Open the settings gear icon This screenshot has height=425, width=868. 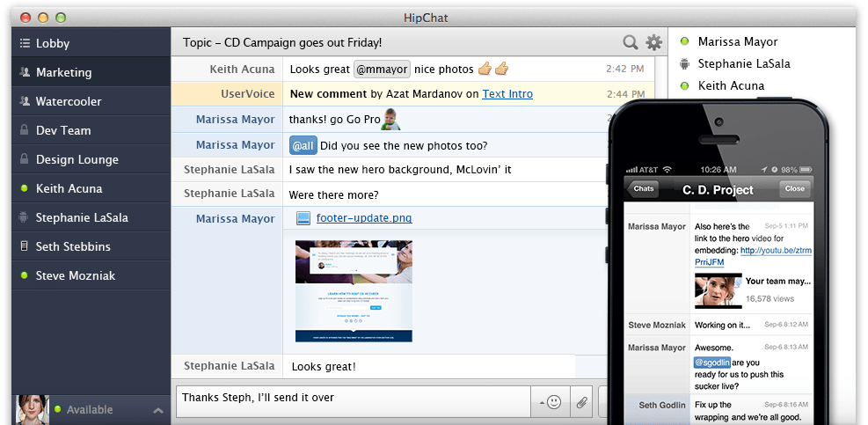(653, 42)
